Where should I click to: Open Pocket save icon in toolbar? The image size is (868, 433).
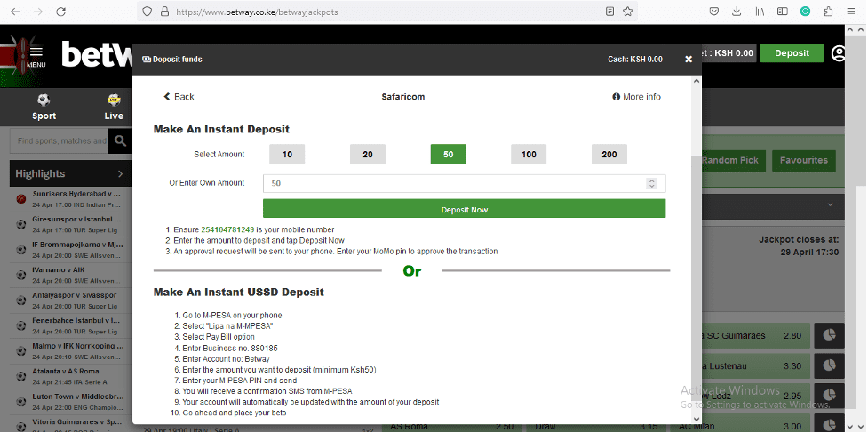coord(714,12)
